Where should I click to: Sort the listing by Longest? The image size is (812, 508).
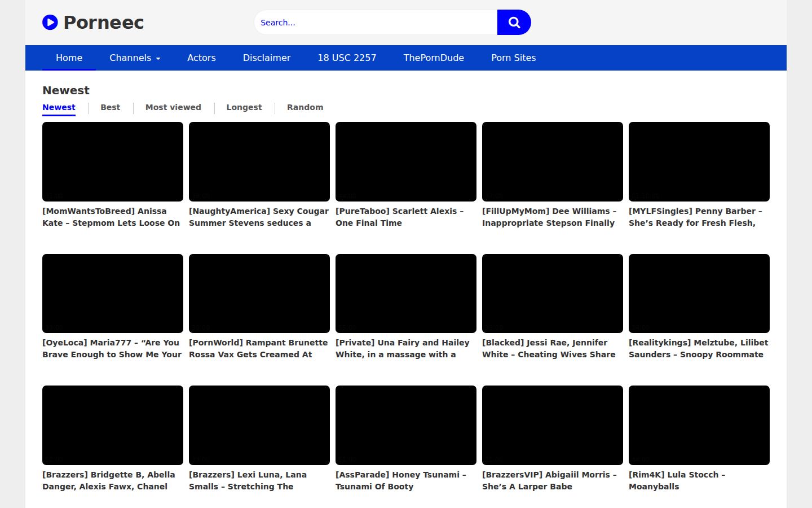click(244, 107)
